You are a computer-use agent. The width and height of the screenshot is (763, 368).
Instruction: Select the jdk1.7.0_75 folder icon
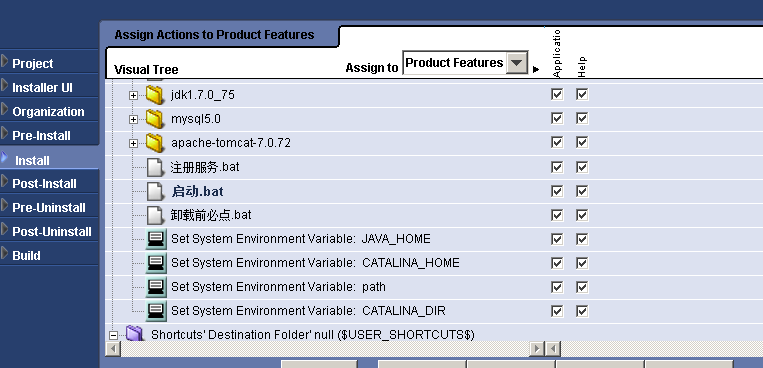155,94
